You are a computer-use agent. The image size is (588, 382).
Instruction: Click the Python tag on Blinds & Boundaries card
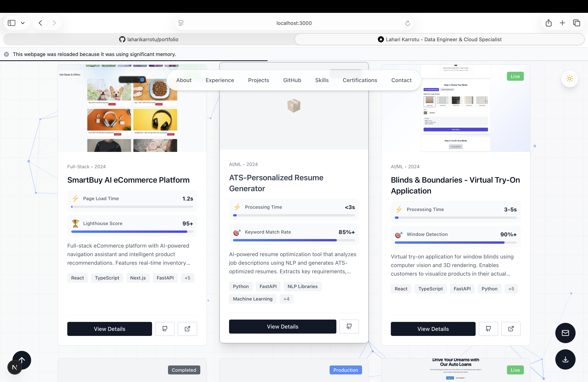coord(489,289)
